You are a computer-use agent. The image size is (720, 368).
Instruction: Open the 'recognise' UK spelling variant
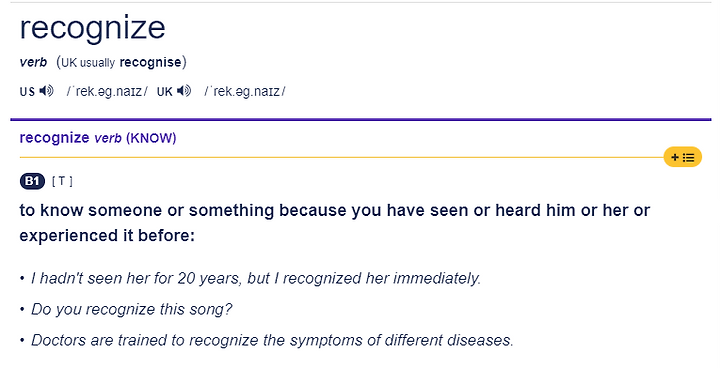[x=151, y=62]
